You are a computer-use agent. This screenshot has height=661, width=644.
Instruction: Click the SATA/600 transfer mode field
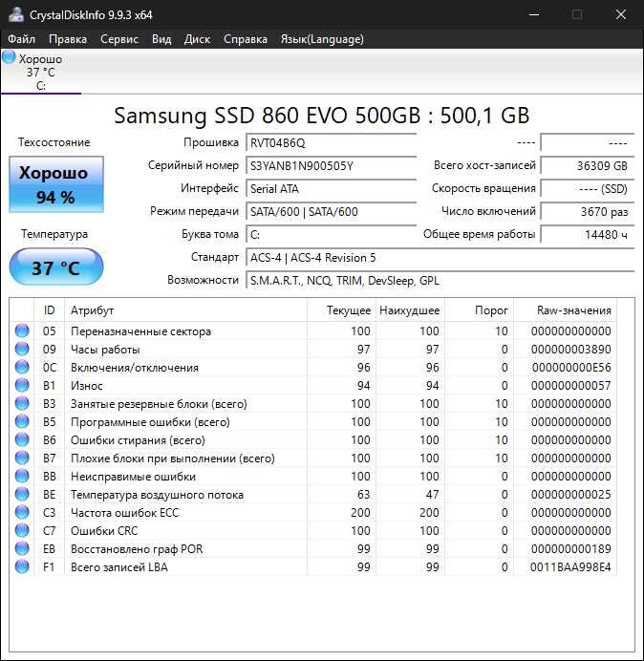pyautogui.click(x=331, y=211)
